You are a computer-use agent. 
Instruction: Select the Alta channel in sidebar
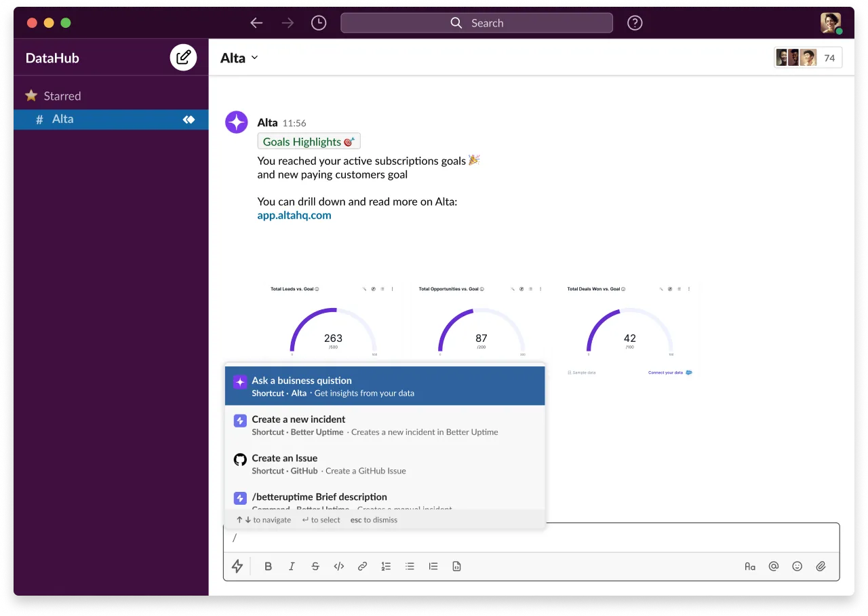pyautogui.click(x=63, y=119)
